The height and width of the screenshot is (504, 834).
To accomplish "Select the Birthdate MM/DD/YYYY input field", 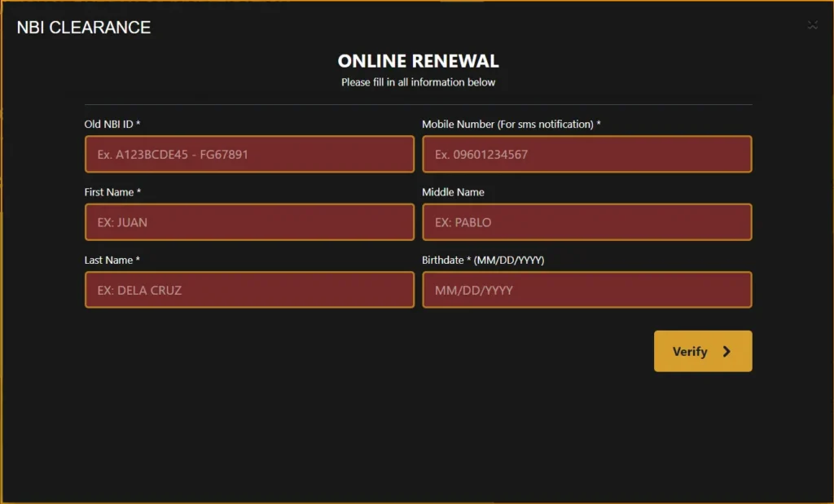I will click(x=586, y=289).
